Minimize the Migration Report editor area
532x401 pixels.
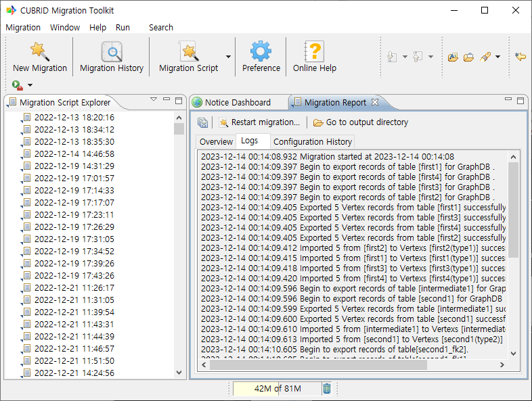(x=508, y=99)
